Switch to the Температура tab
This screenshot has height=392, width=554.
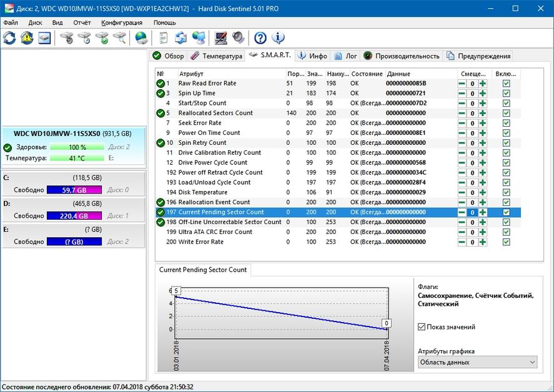[x=216, y=56]
